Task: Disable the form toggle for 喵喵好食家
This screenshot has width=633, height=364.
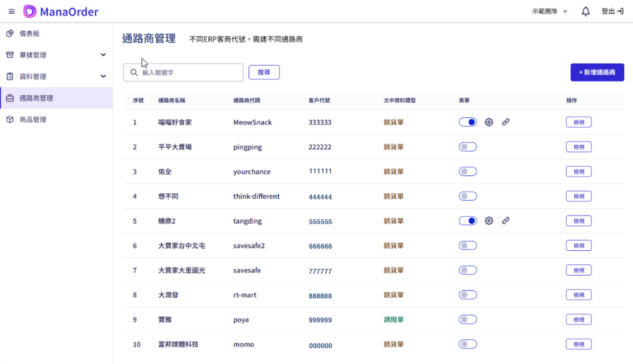Action: coord(468,122)
